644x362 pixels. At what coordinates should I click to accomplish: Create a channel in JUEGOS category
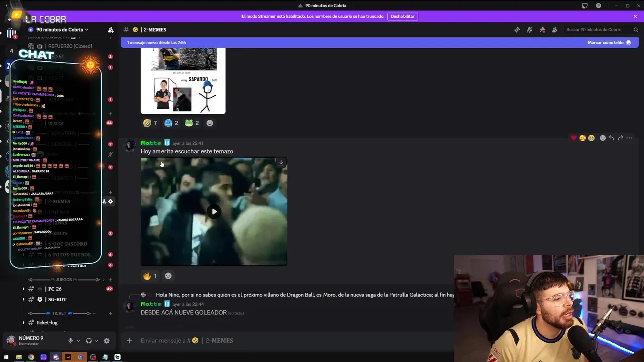pos(111,280)
